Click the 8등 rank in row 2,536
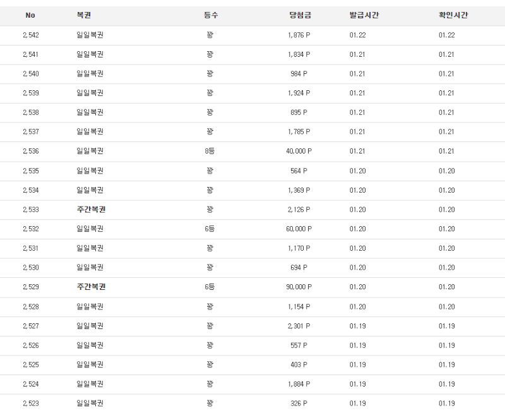The height and width of the screenshot is (420, 505). pyautogui.click(x=210, y=151)
